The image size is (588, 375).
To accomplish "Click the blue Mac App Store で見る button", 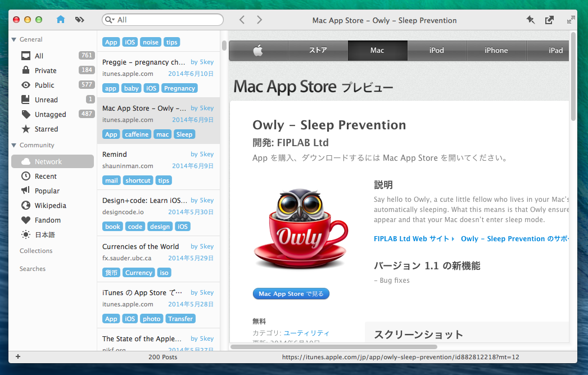I will tap(291, 293).
